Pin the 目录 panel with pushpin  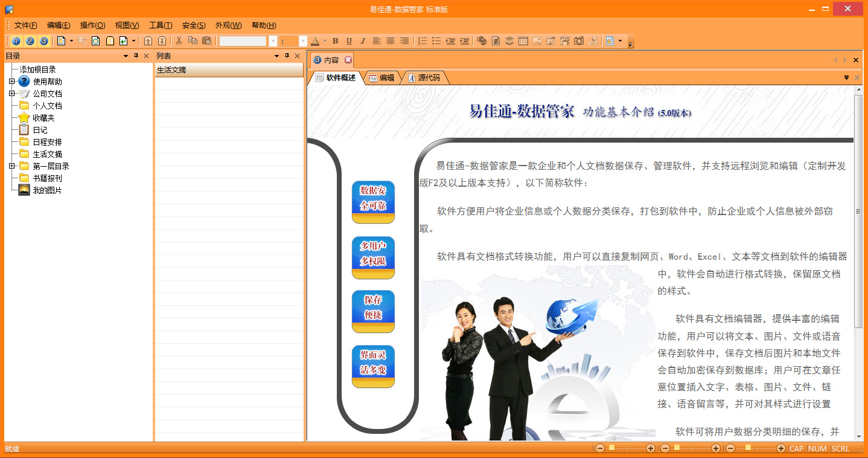pos(136,56)
